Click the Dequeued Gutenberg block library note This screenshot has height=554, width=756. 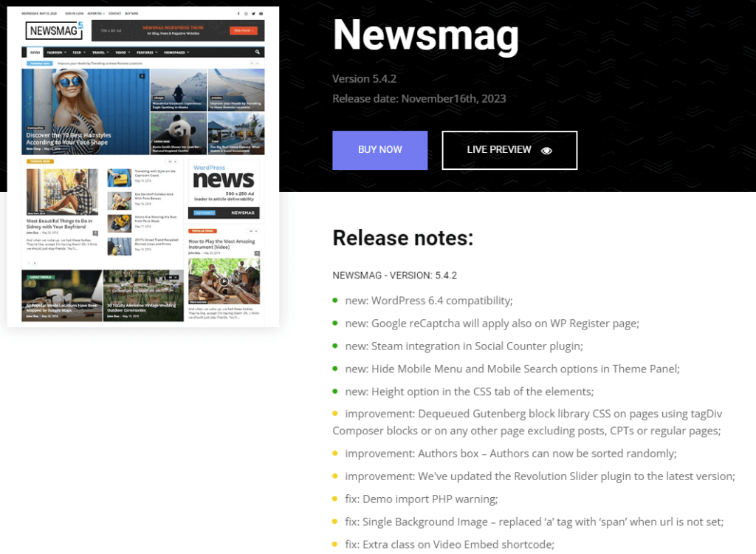tap(527, 423)
